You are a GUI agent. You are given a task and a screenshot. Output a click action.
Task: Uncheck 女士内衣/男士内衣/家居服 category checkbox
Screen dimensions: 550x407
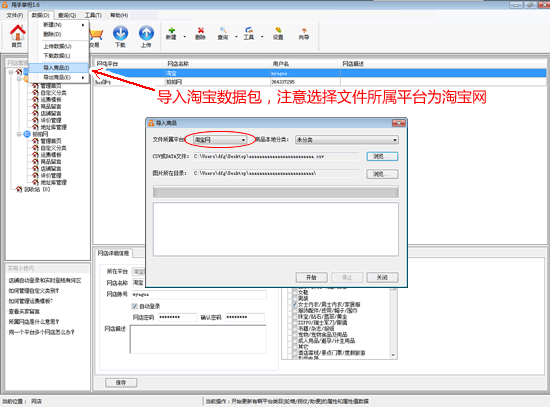295,305
